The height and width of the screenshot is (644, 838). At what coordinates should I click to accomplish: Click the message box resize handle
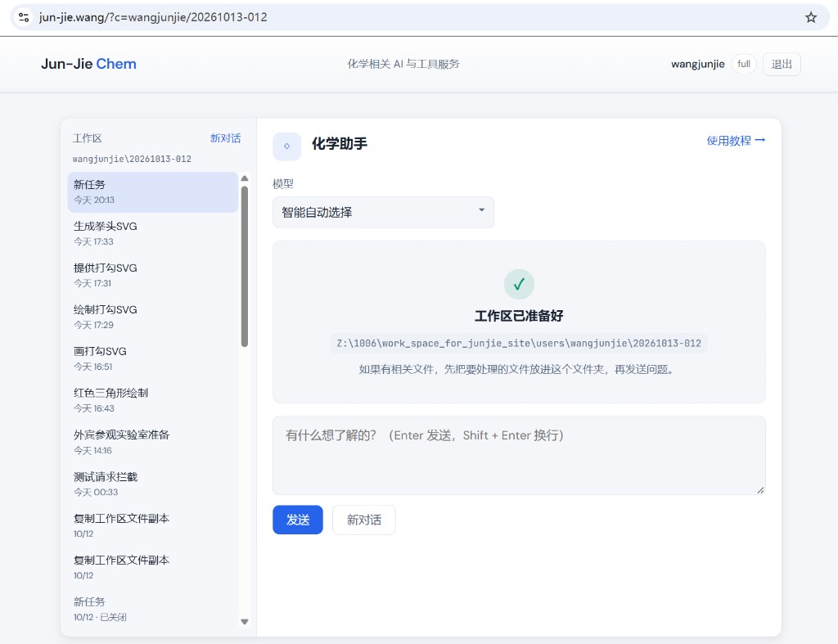click(x=760, y=490)
